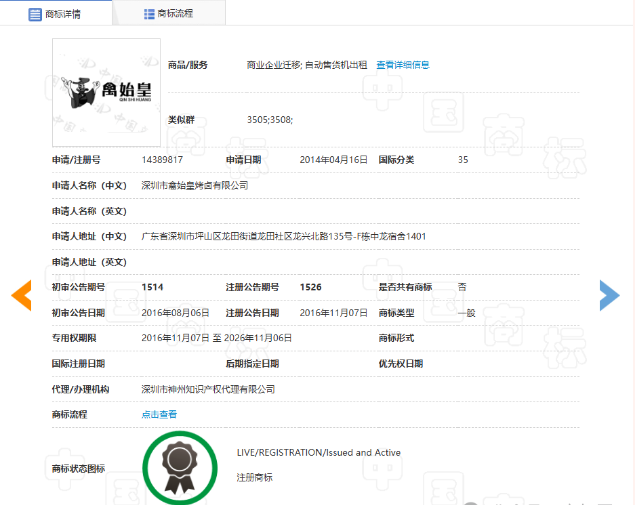This screenshot has width=635, height=505.
Task: Click the LIVE/REGISTRATION/Issued and Active status text
Action: 318,453
